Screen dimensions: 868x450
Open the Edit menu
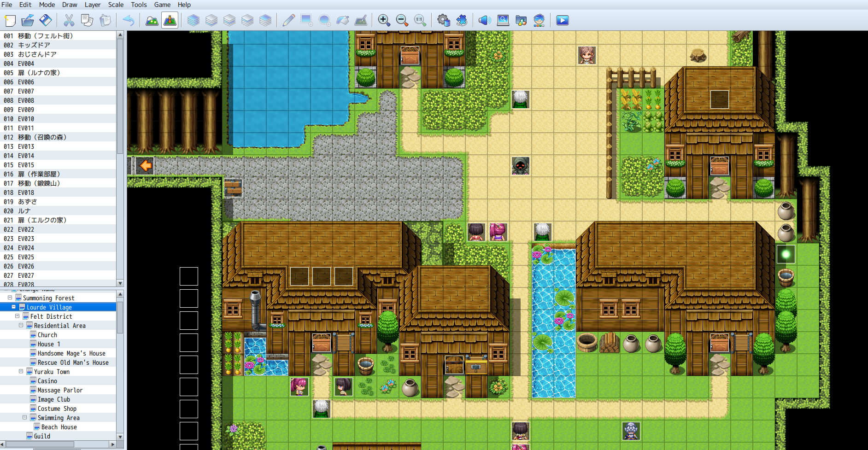coord(25,5)
